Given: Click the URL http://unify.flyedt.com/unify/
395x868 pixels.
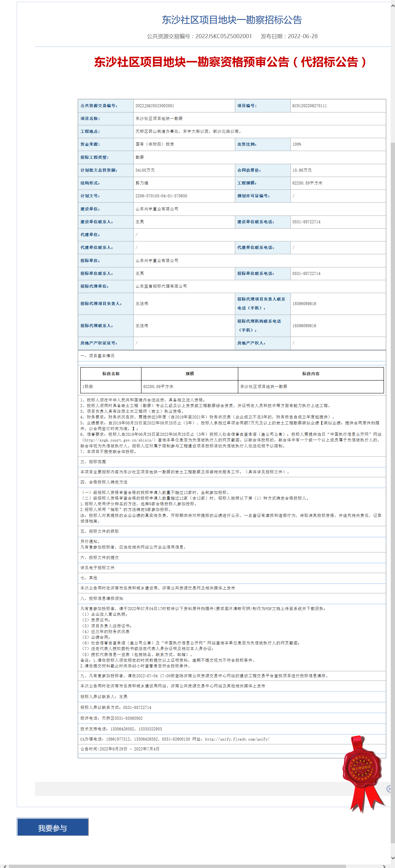Looking at the screenshot, I should (x=237, y=739).
